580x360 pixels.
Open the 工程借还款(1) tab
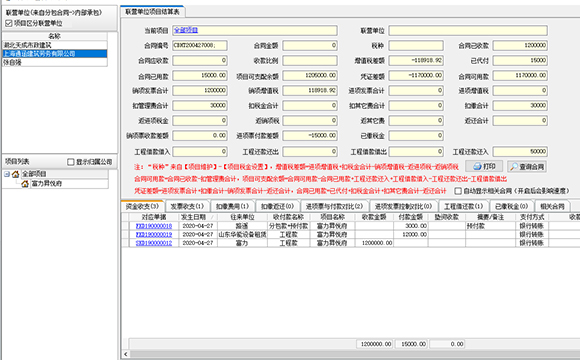pyautogui.click(x=463, y=206)
